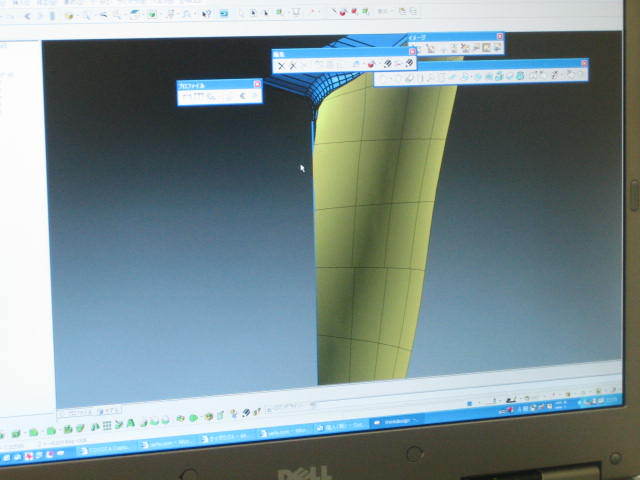This screenshot has height=480, width=640.
Task: Click the solid blue rectangle icon in top toolbar
Action: coord(224,13)
